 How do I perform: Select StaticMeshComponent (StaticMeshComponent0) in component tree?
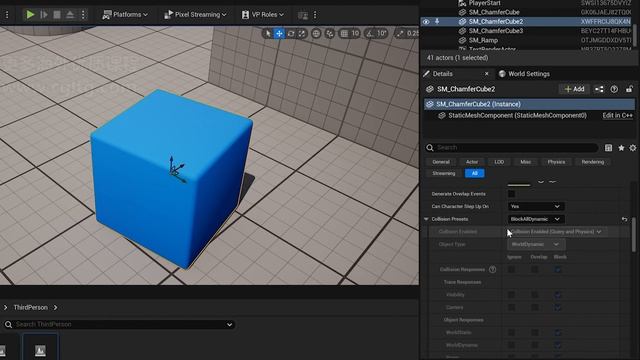pos(517,116)
